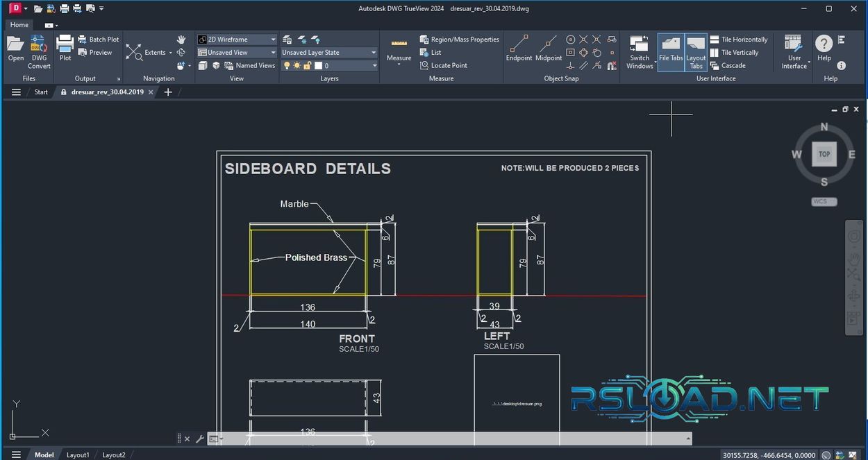
Task: Select the Endpoint object snap tool
Action: [519, 47]
